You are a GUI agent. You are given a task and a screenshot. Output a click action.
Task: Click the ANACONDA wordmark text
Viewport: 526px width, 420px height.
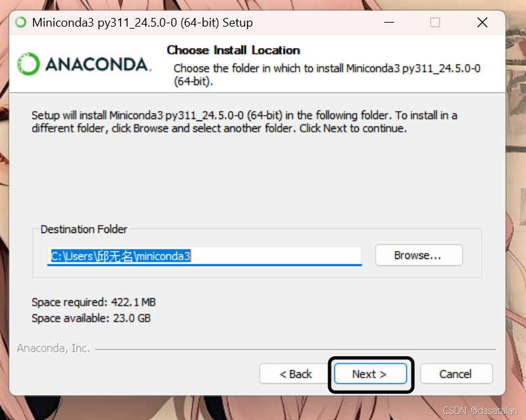(98, 65)
